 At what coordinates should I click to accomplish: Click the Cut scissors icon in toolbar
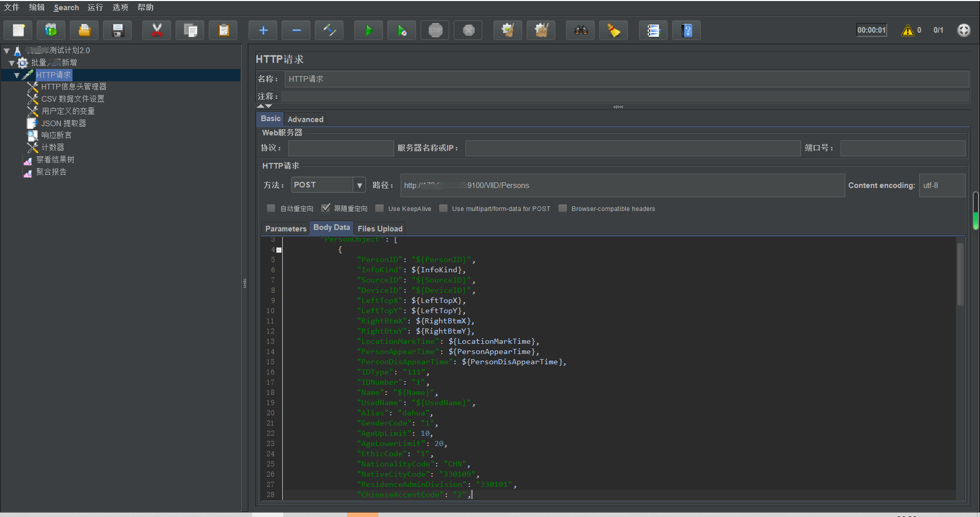[x=157, y=31]
